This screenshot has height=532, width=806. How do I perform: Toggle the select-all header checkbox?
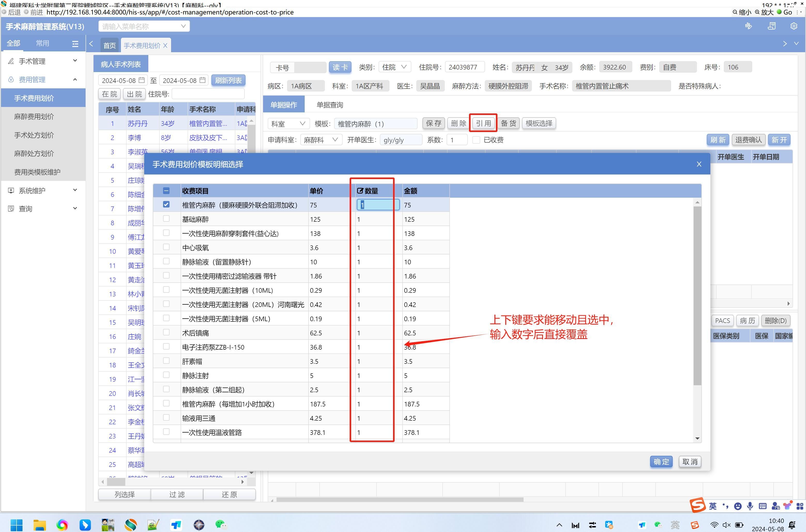click(x=166, y=191)
